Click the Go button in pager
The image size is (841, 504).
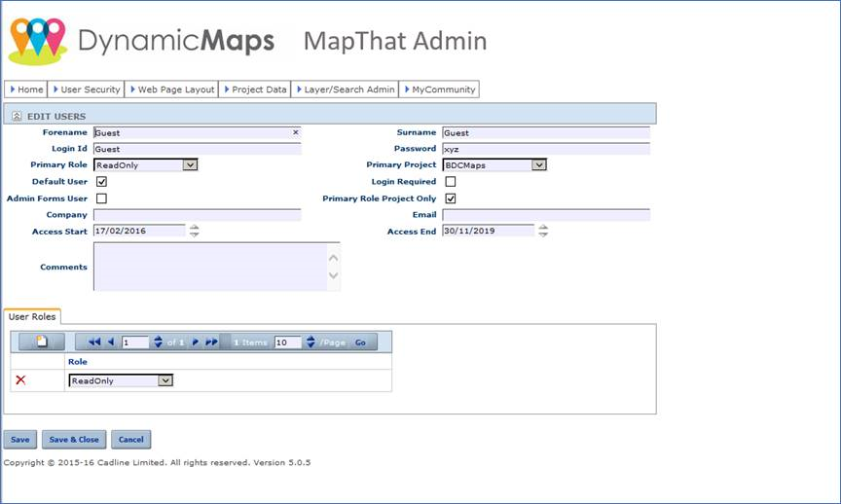(x=360, y=342)
